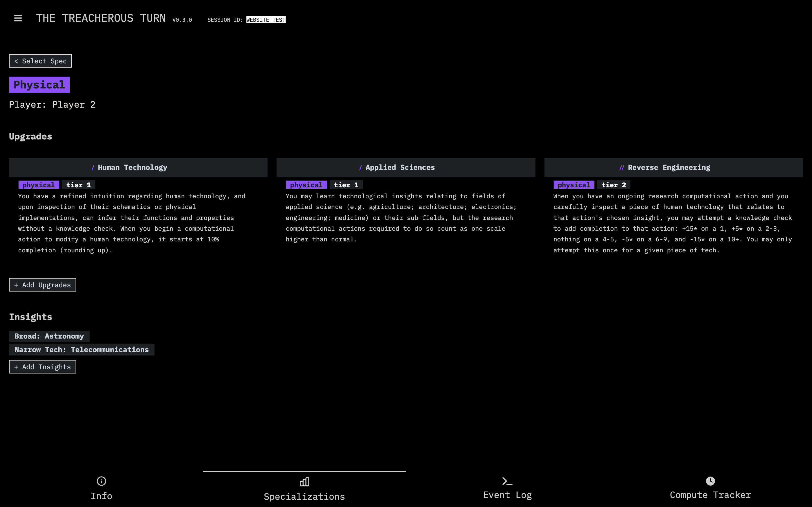Click the slash icon on Human Technology header
812x507 pixels.
tap(93, 167)
